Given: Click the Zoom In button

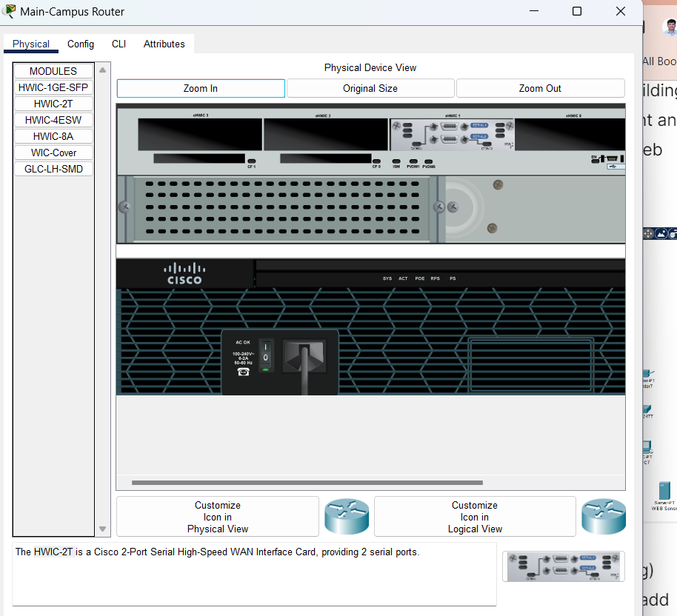Looking at the screenshot, I should (x=201, y=89).
